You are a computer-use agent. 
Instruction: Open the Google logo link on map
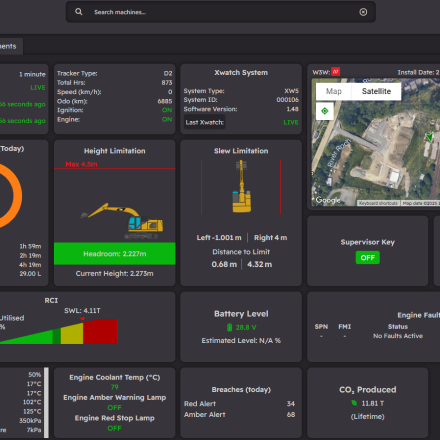click(328, 200)
